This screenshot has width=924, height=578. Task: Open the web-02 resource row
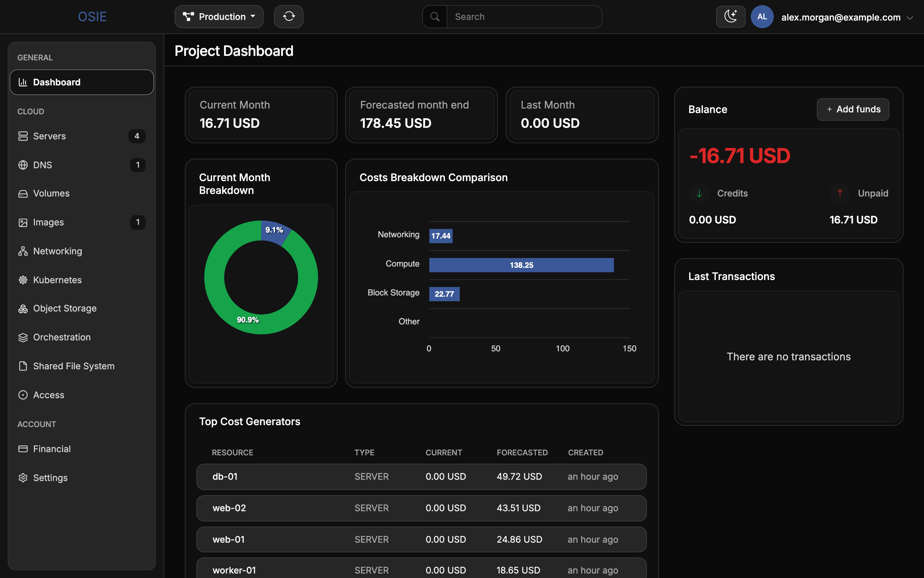click(421, 508)
